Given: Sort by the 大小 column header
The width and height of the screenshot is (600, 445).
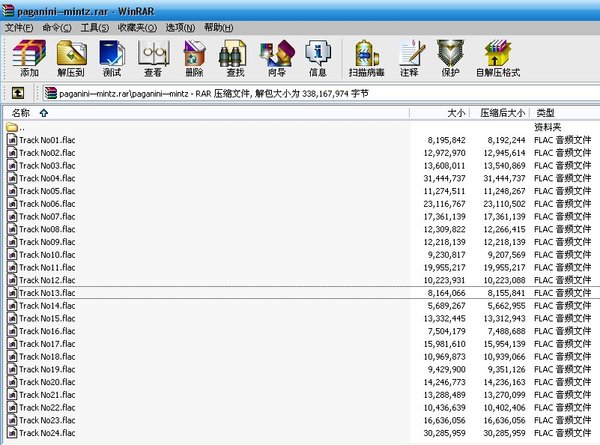Looking at the screenshot, I should click(440, 113).
